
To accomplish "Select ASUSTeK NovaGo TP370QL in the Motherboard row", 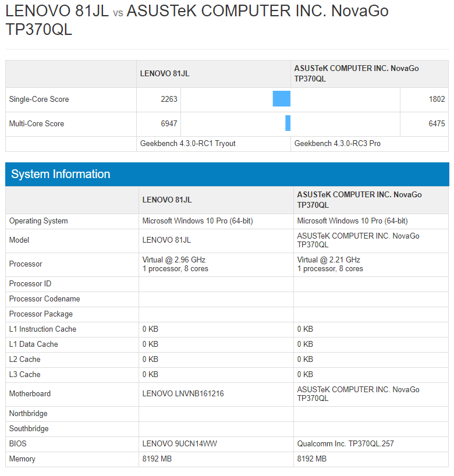I will point(358,394).
